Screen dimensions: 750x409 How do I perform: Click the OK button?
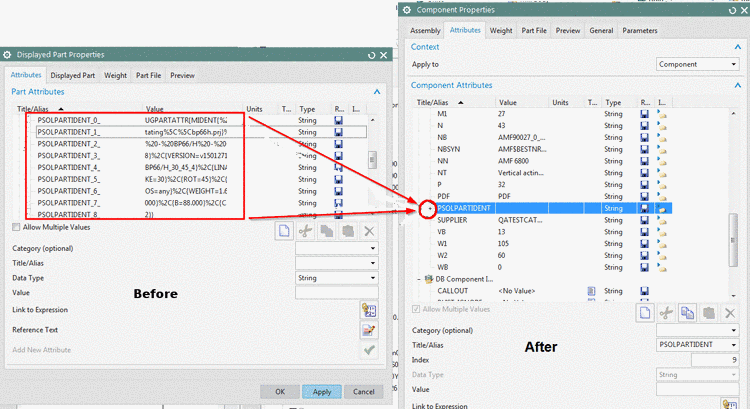280,392
